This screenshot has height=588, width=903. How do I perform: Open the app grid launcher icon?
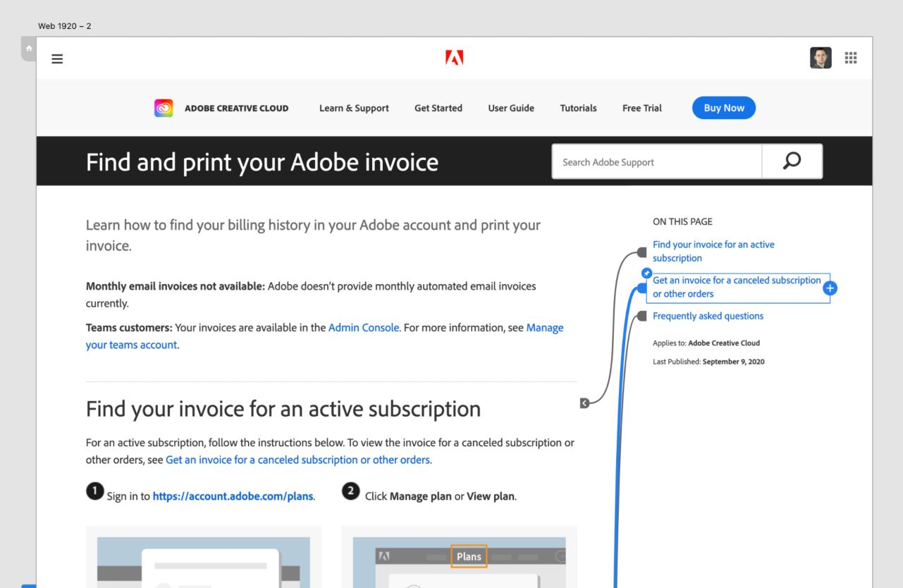[851, 58]
